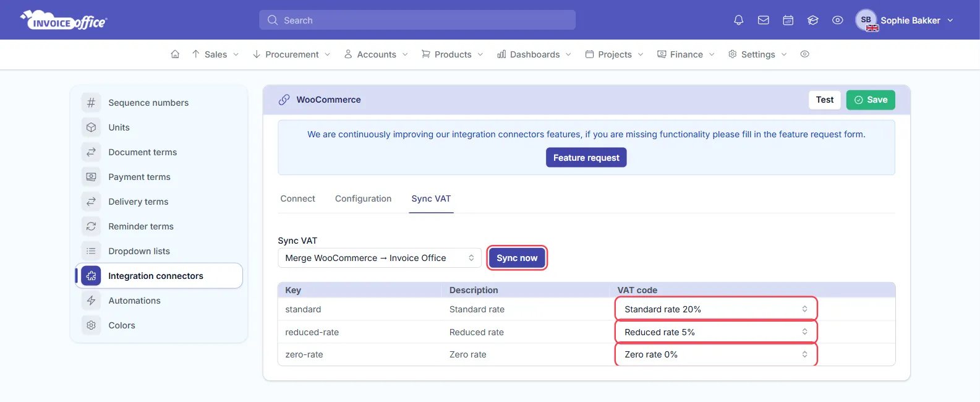Click the Sync now button
Viewport: 980px width, 402px height.
(517, 258)
